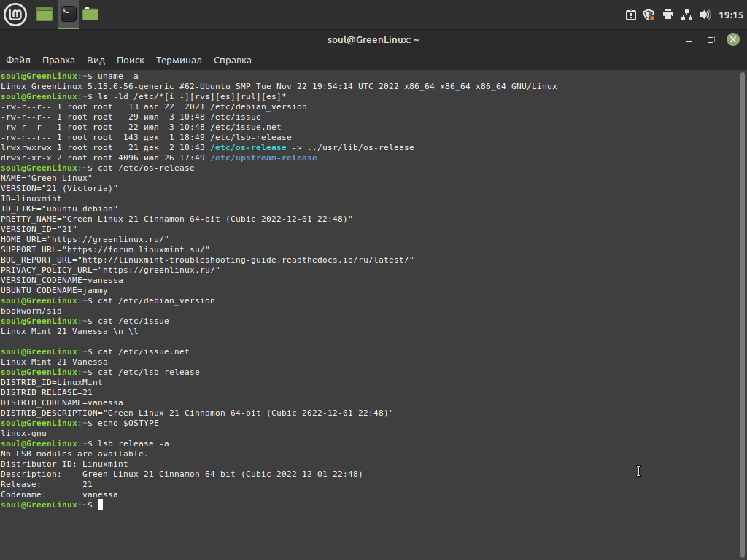
Task: Open the Терминал menu
Action: tap(179, 61)
